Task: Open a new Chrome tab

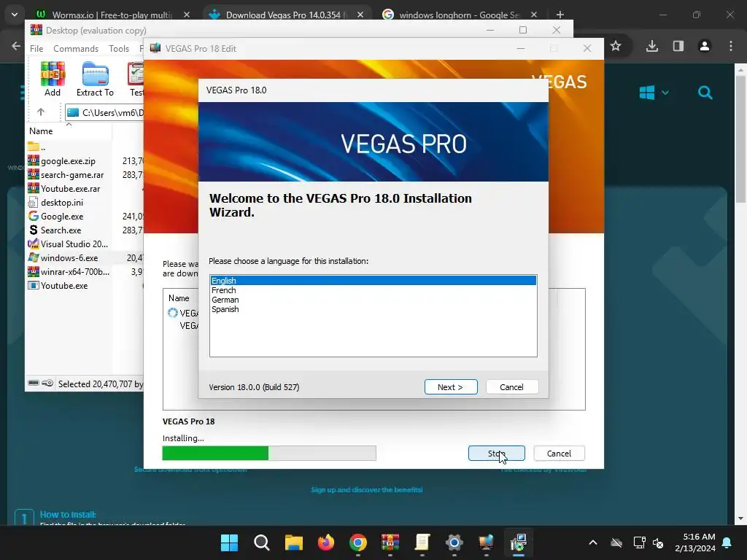Action: pos(560,15)
